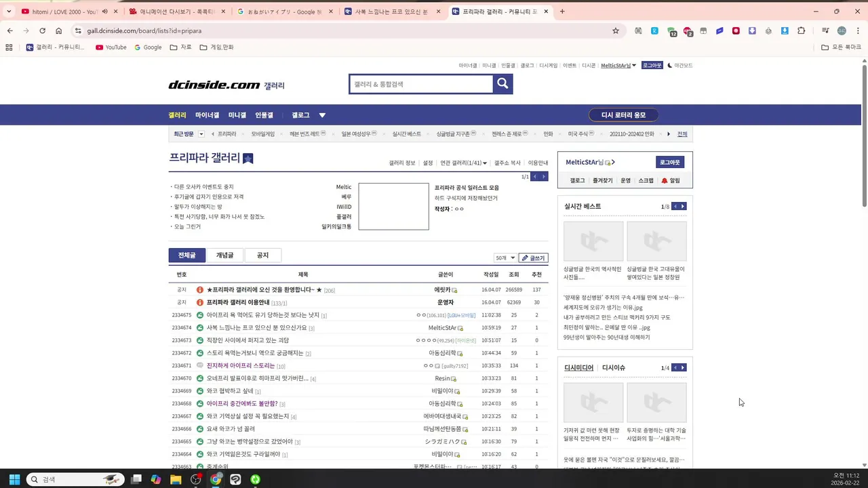Click 갤주소 복사 link
The height and width of the screenshot is (488, 868).
[507, 163]
